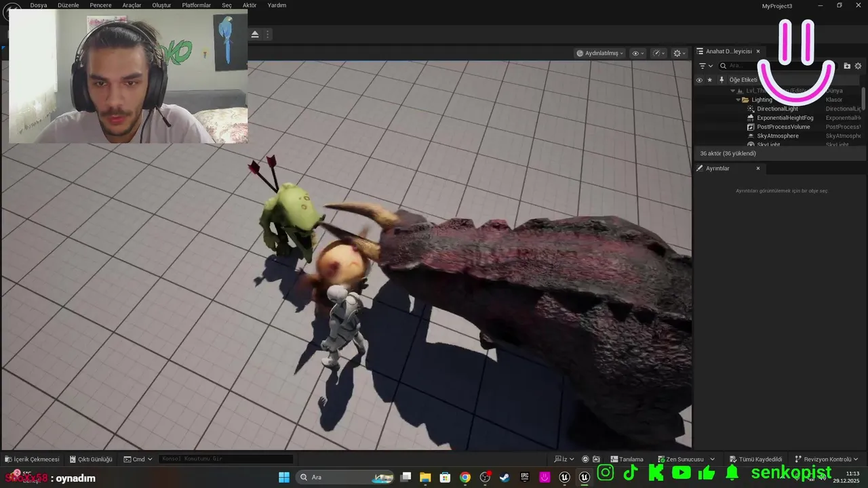This screenshot has width=868, height=488.
Task: Click the Dünya type cell
Action: [x=834, y=91]
